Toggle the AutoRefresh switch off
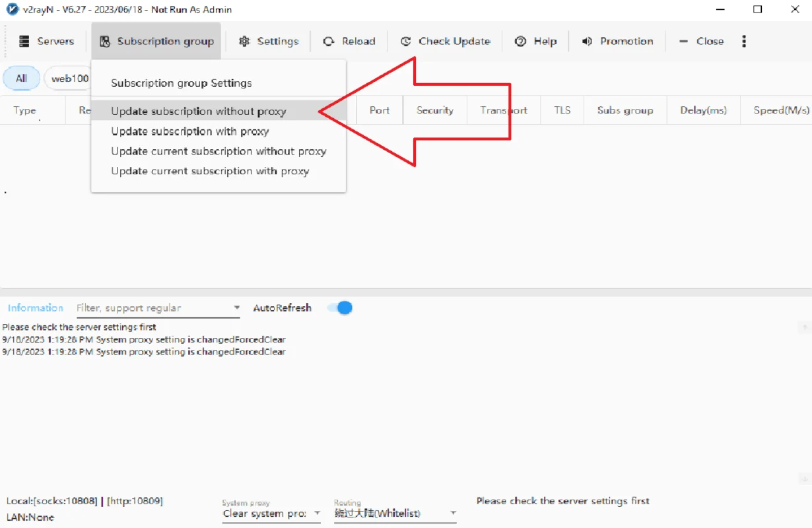Viewport: 812px width, 528px height. tap(341, 308)
